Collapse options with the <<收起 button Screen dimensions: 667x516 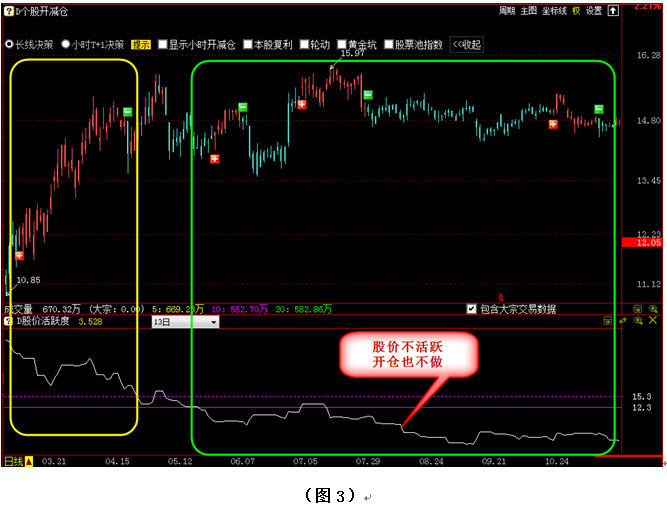coord(466,45)
